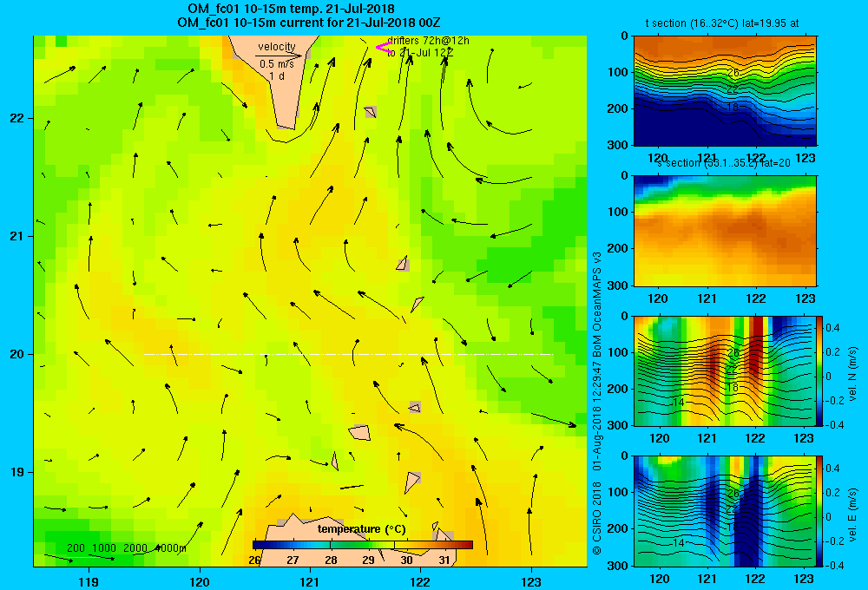Click longitude label '122' on main map axis
The image size is (868, 590).
pyautogui.click(x=421, y=581)
